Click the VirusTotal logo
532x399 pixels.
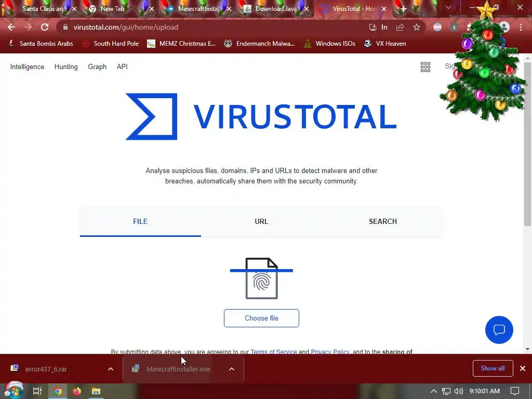261,116
